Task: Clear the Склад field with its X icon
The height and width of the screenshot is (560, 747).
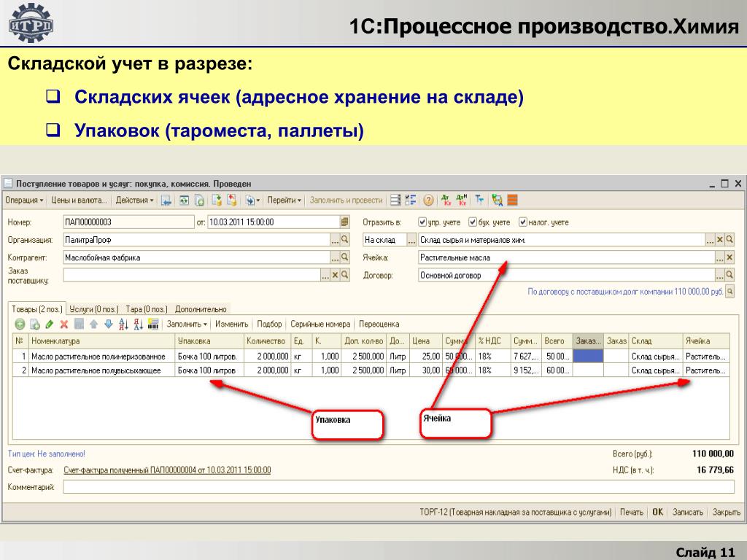Action: pos(720,239)
